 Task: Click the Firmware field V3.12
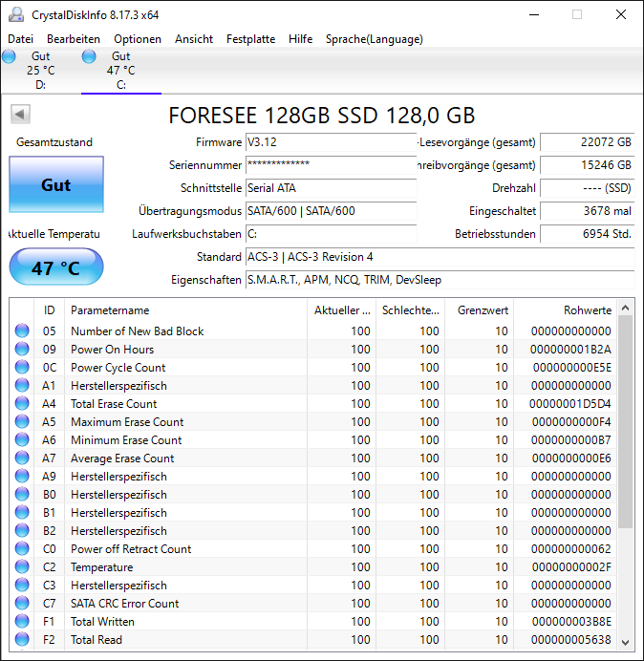[x=331, y=142]
